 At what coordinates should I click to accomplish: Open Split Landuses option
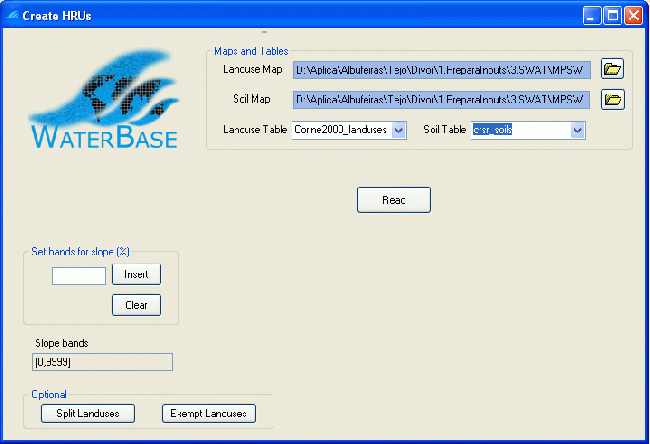tap(88, 413)
